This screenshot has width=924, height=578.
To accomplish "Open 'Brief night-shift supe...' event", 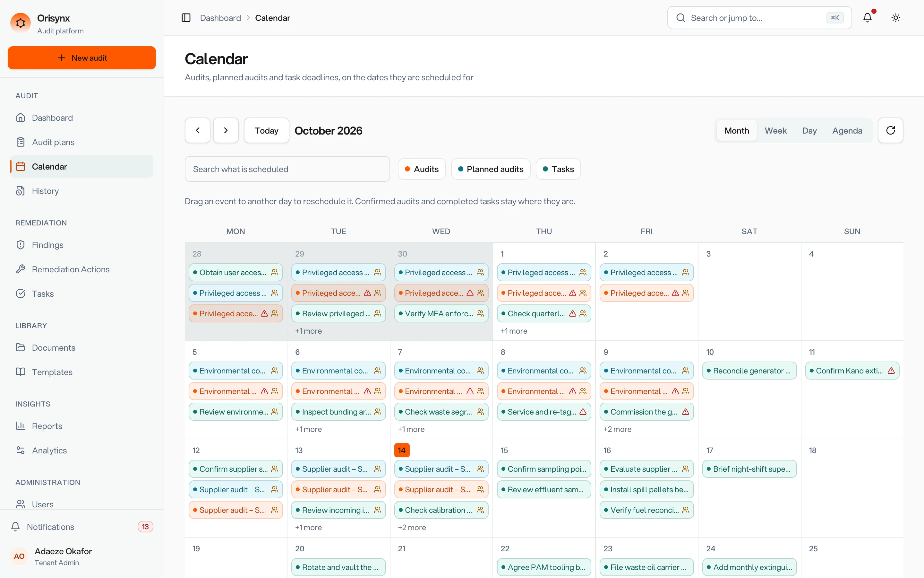I will click(x=749, y=469).
